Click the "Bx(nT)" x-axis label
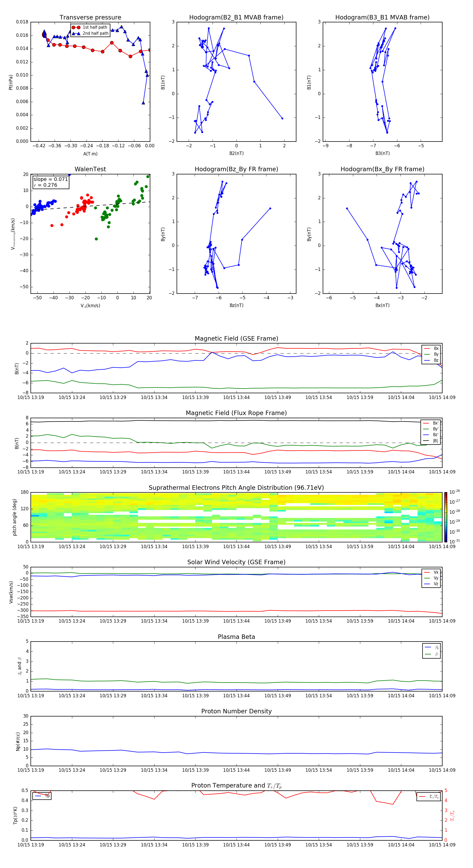473x868 pixels. click(382, 305)
